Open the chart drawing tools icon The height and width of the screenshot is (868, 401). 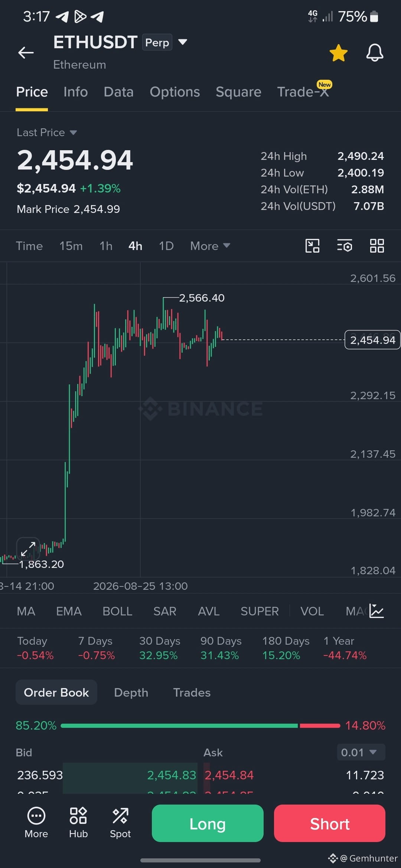point(312,246)
